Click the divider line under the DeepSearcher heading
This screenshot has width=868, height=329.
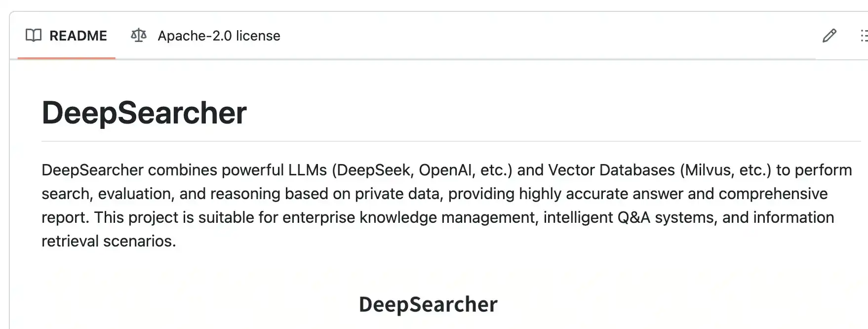click(x=451, y=141)
